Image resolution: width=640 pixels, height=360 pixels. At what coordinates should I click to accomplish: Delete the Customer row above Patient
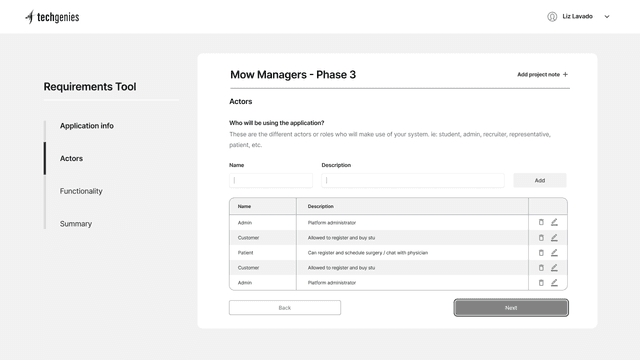pos(541,238)
